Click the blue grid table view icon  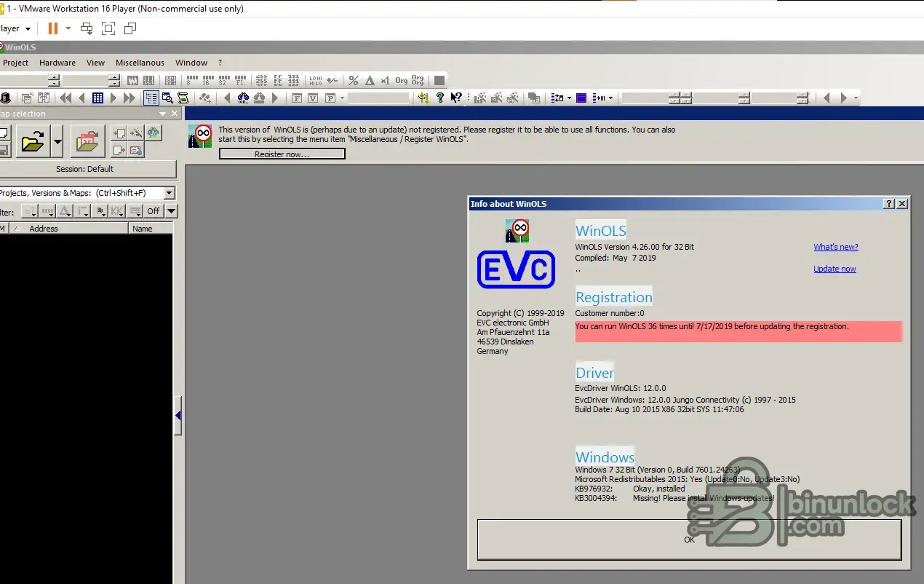[x=97, y=98]
